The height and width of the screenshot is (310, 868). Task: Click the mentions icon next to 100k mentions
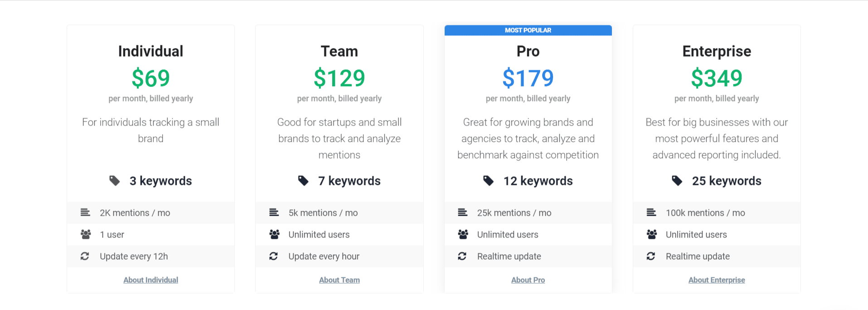tap(651, 212)
